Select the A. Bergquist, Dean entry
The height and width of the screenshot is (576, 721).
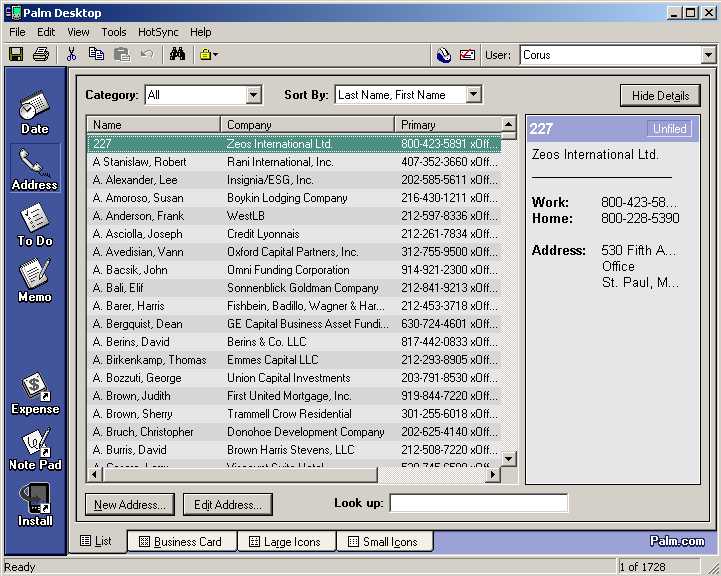coord(294,324)
